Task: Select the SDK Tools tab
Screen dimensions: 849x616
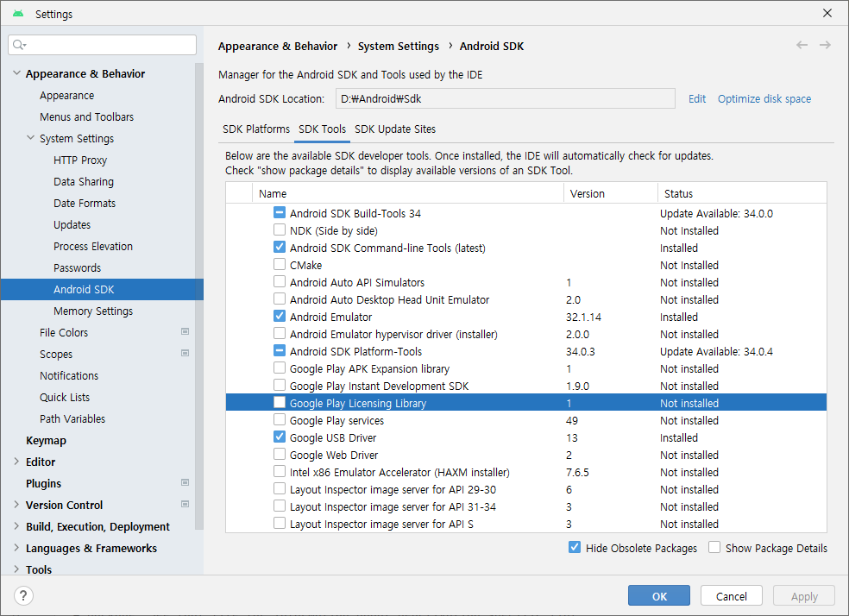Action: 322,129
